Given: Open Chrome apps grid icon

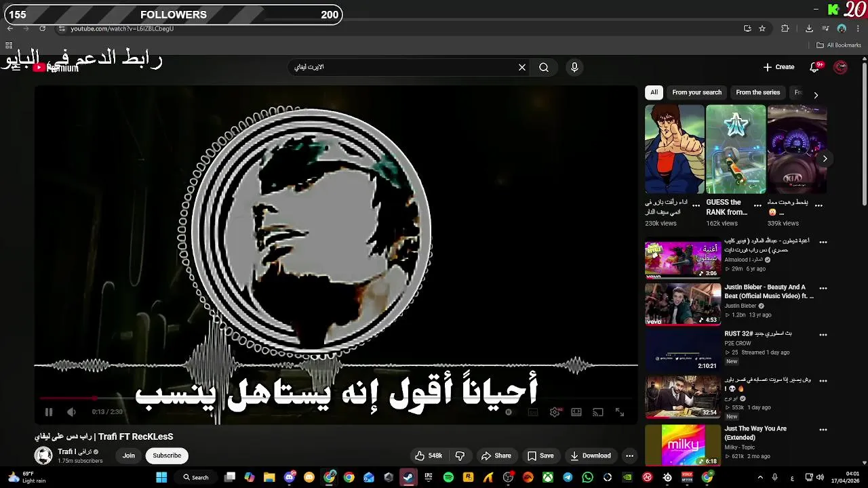Looking at the screenshot, I should click(9, 45).
